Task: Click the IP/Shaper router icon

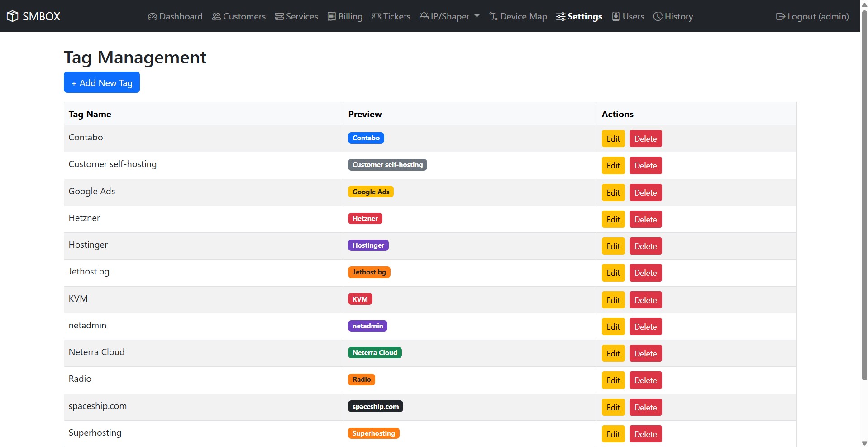Action: (x=424, y=16)
